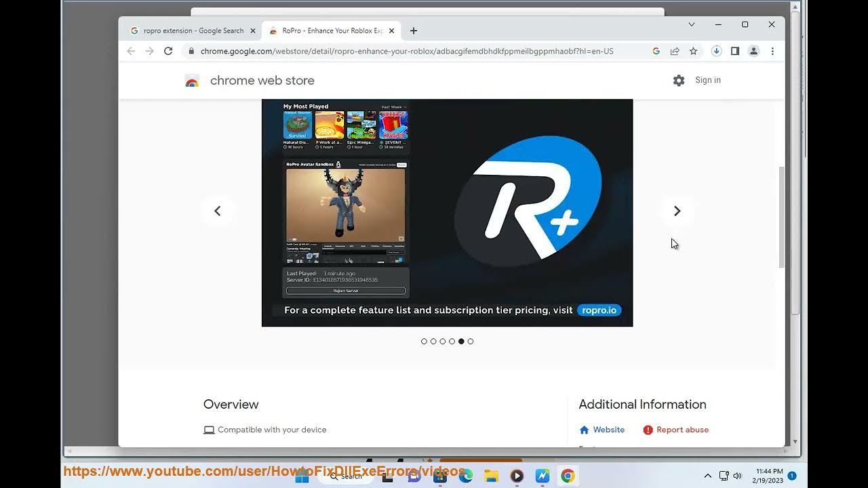Open Google Chrome taskbar icon

pos(568,476)
